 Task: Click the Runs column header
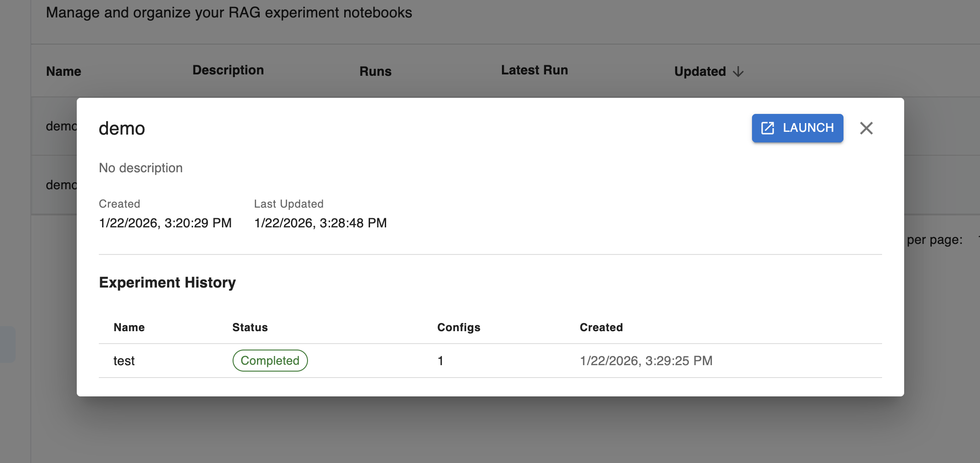click(375, 72)
